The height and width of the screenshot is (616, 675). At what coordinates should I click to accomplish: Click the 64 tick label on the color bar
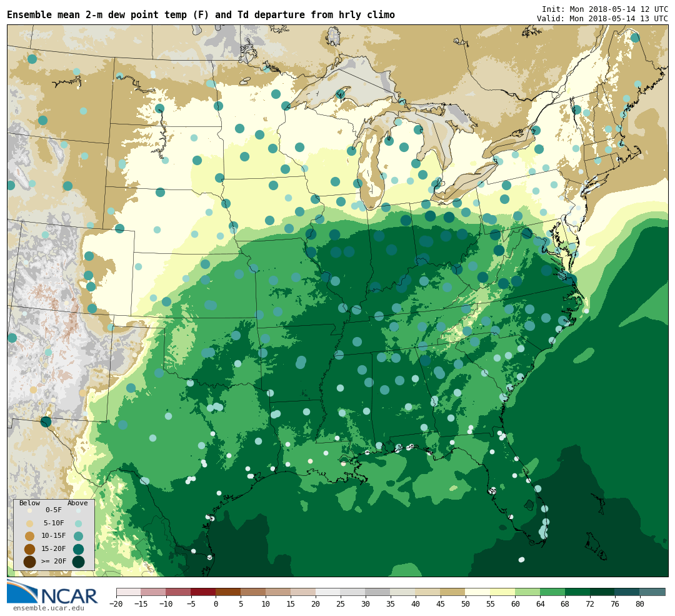click(541, 604)
